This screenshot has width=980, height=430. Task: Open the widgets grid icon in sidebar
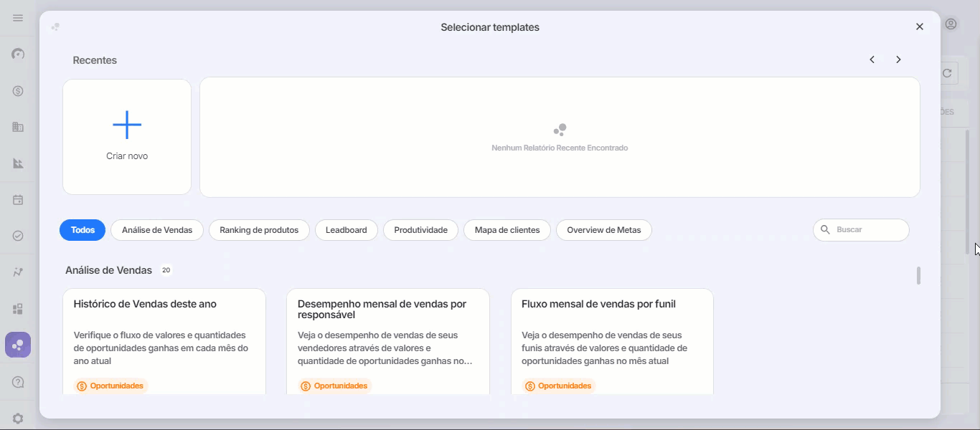click(x=18, y=309)
